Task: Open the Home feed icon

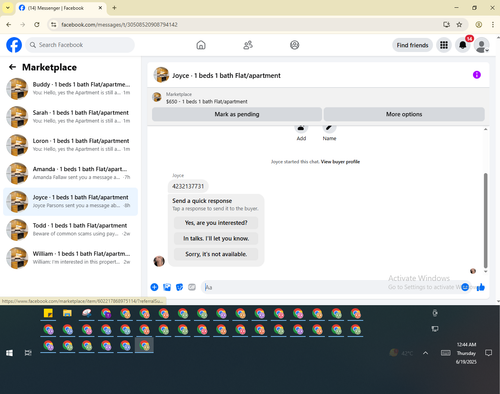Action: coord(201,45)
